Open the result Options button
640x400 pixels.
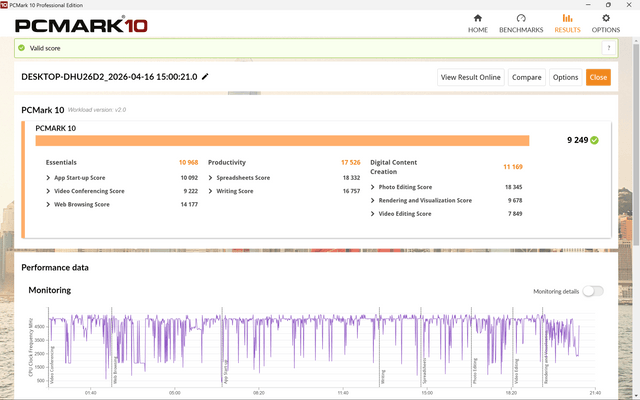tap(565, 77)
